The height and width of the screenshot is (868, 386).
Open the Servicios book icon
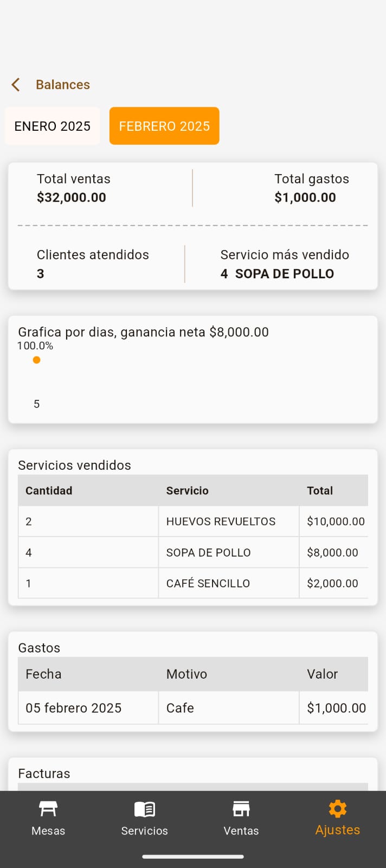click(x=144, y=809)
